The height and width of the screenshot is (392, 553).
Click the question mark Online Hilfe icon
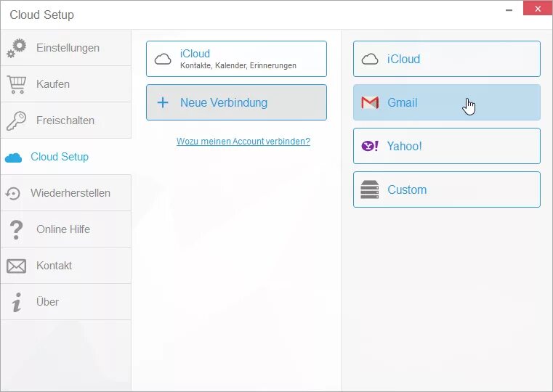pyautogui.click(x=16, y=229)
